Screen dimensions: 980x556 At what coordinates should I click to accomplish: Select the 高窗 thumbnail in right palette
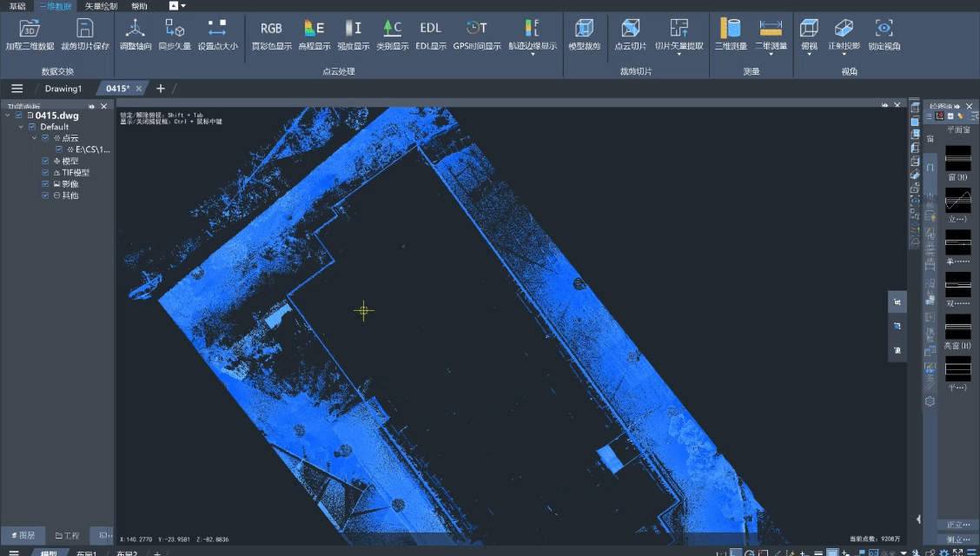click(957, 328)
